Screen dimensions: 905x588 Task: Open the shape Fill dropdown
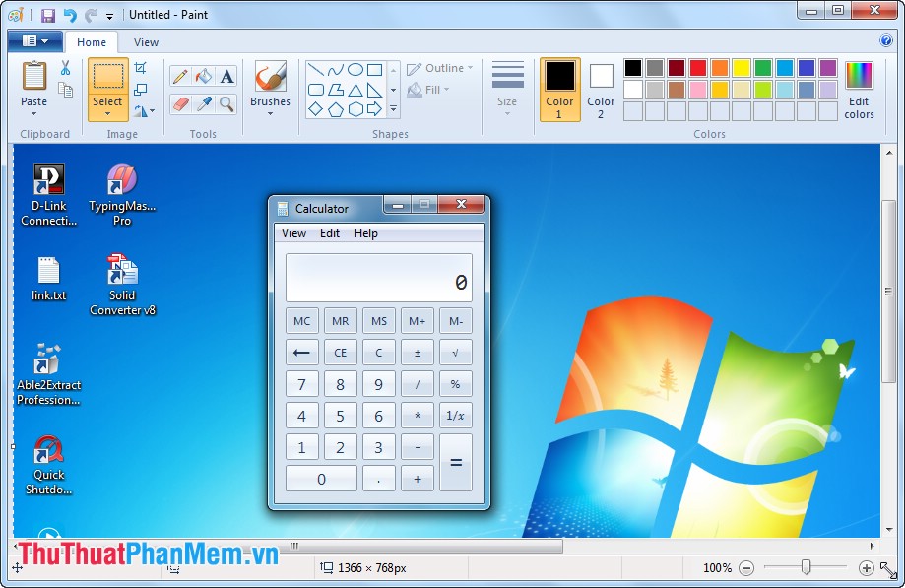pyautogui.click(x=428, y=90)
